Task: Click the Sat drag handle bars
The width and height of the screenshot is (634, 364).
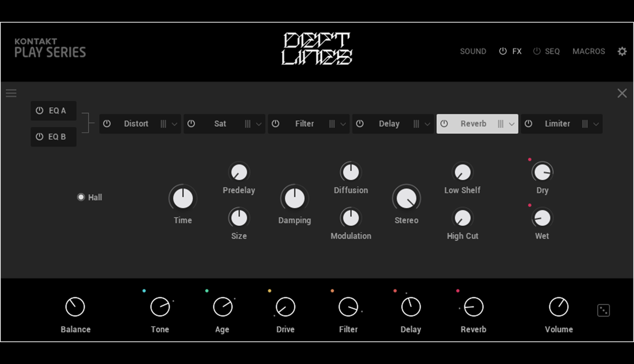Action: tap(248, 124)
